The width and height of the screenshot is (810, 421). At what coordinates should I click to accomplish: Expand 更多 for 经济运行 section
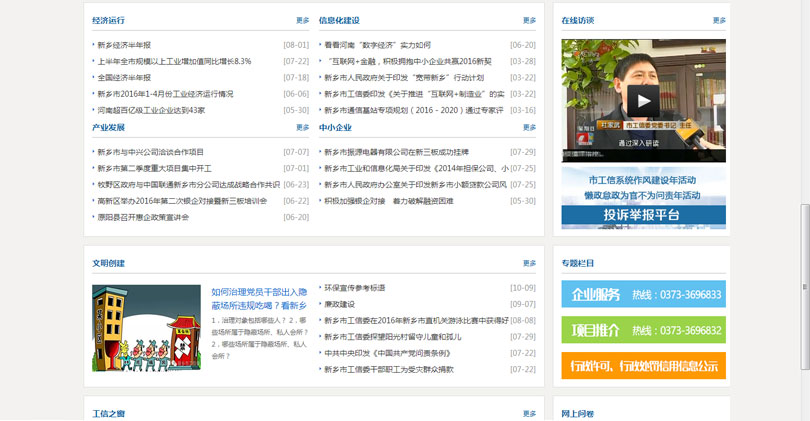point(302,20)
